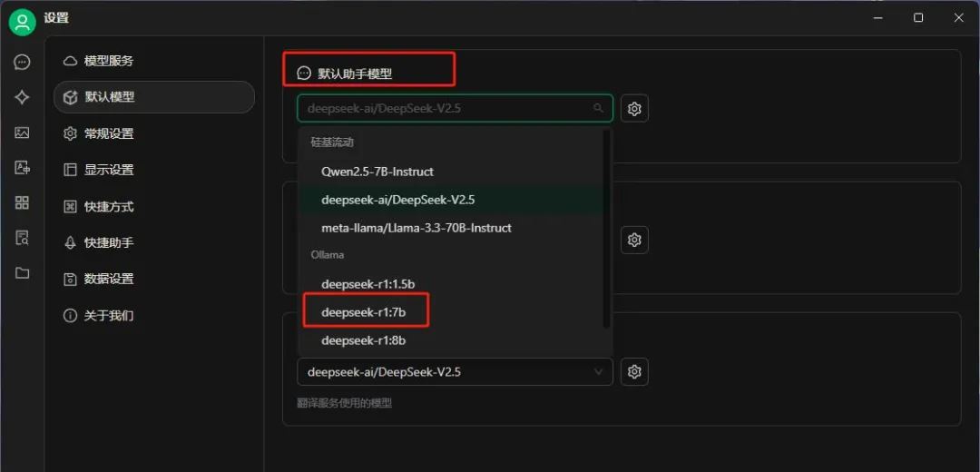Click the 默认助手模型 heading
980x472 pixels.
355,74
